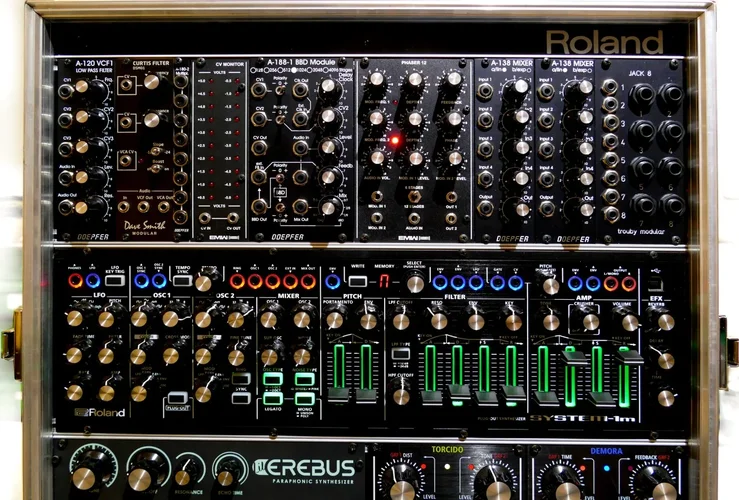Click the blue LFO output jack beside PHONES
The height and width of the screenshot is (500, 739).
[93, 281]
